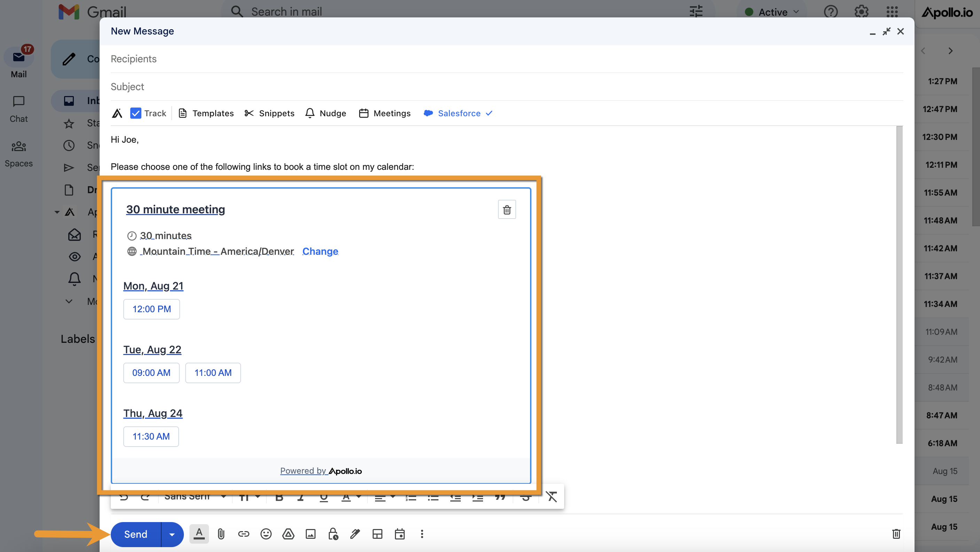Toggle the formatting options icon

click(199, 534)
